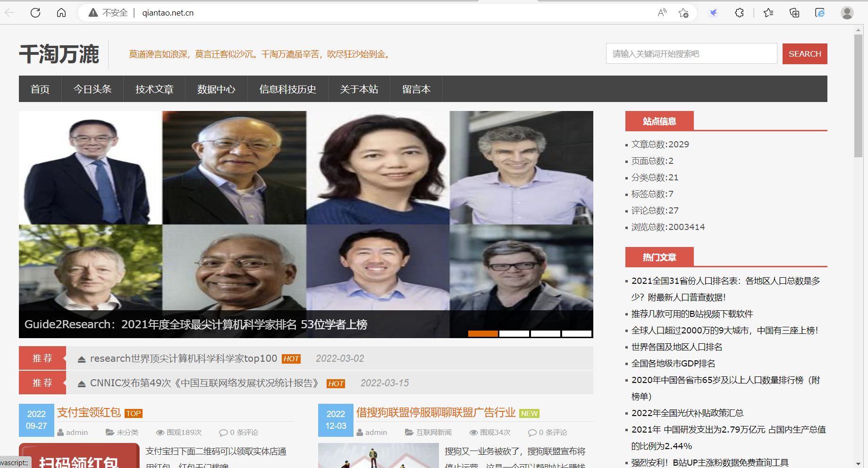868x468 pixels.
Task: Open 借搜狗联盟停服聊聊联盟广告行业 article
Action: pos(436,412)
